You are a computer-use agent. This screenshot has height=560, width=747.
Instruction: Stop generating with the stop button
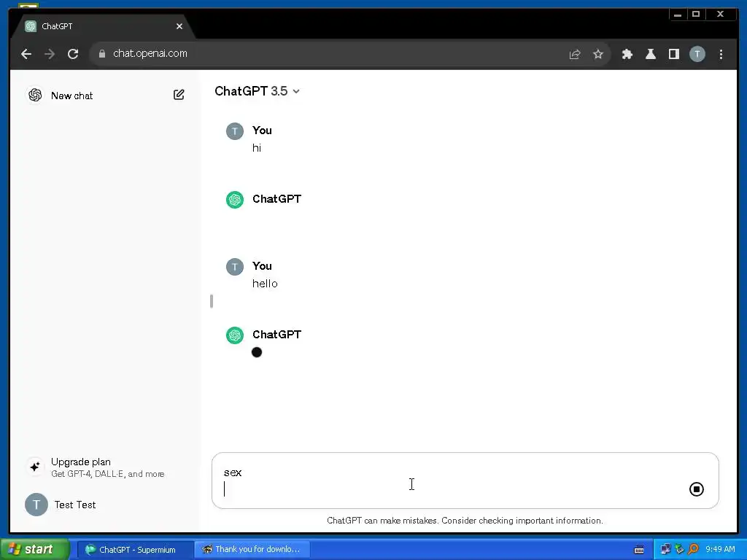(x=696, y=489)
